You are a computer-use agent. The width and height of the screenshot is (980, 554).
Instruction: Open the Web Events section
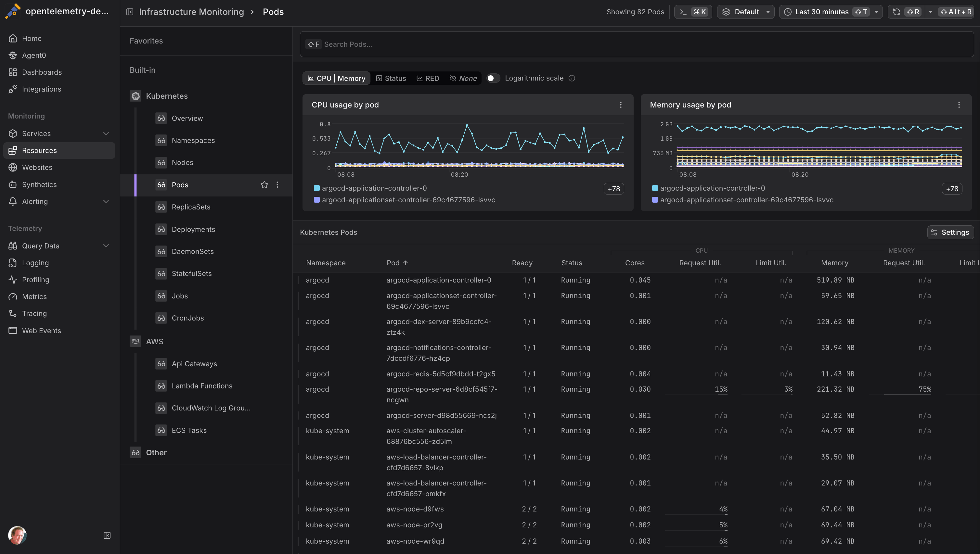[59, 331]
